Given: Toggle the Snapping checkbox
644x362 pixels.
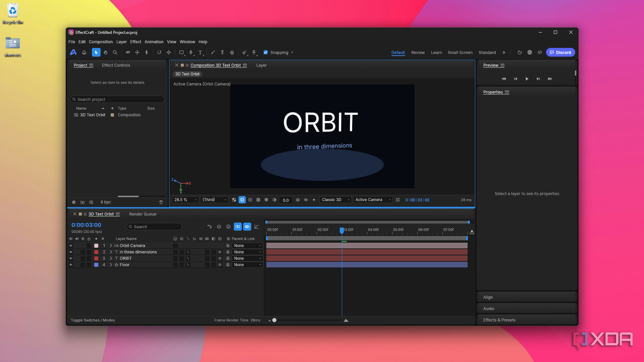Looking at the screenshot, I should point(266,52).
